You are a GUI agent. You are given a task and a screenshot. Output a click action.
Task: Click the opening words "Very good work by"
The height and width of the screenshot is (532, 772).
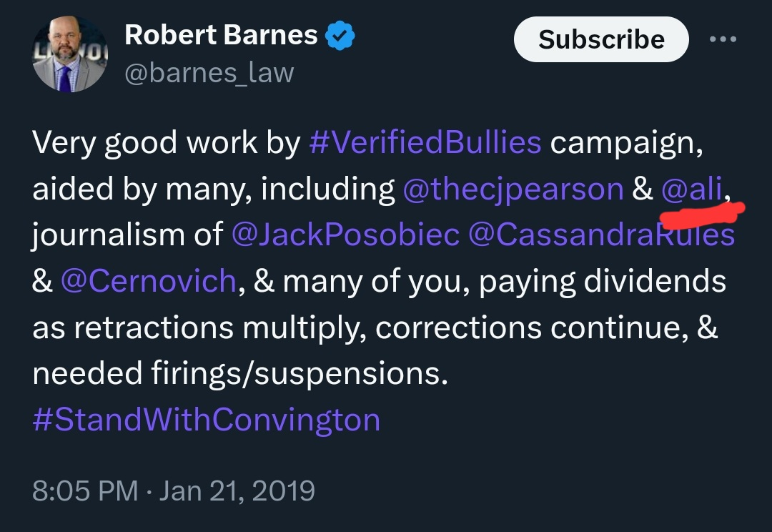(x=167, y=143)
